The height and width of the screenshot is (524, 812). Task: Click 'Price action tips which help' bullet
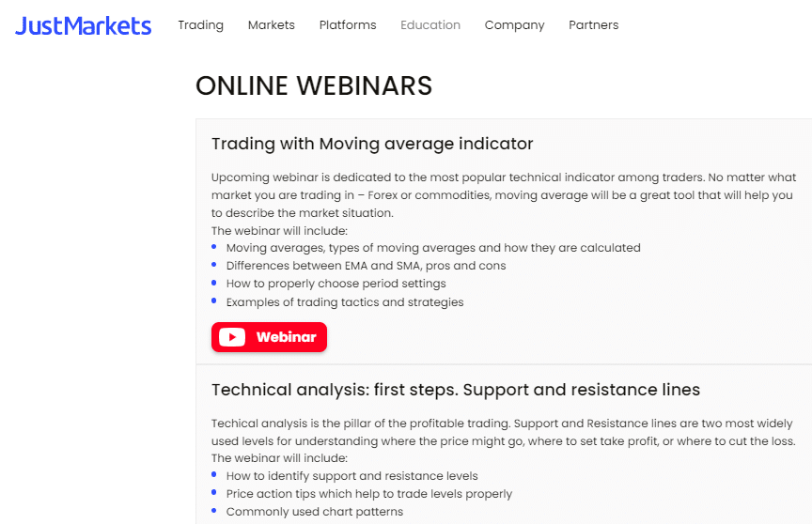click(x=368, y=494)
